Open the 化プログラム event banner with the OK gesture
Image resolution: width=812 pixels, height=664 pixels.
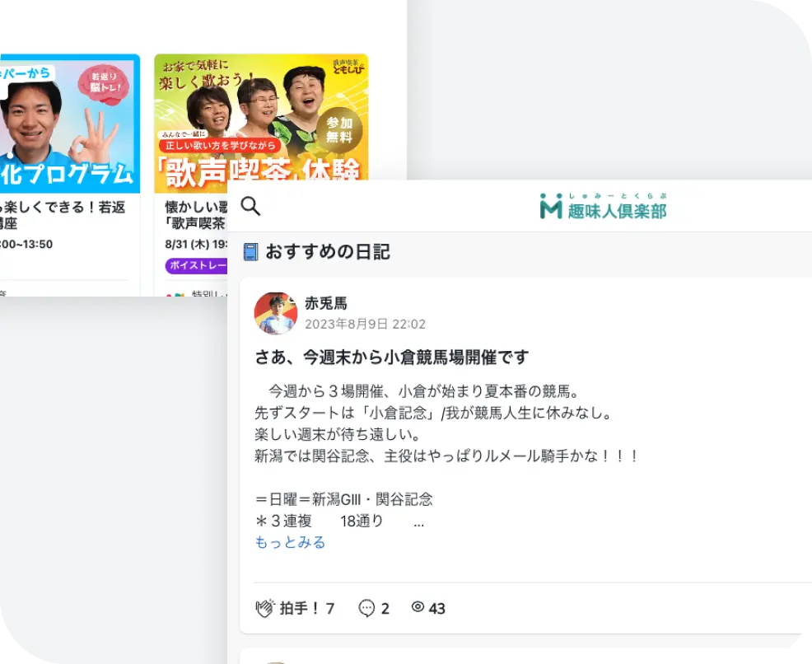(x=70, y=124)
